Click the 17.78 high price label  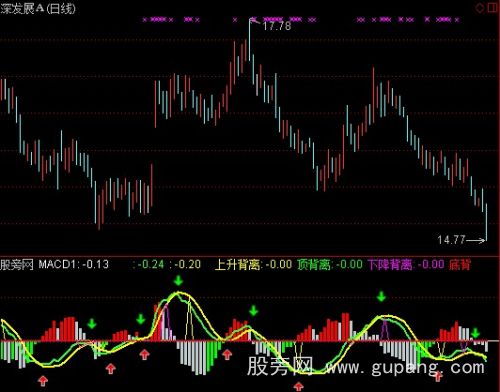(x=277, y=26)
